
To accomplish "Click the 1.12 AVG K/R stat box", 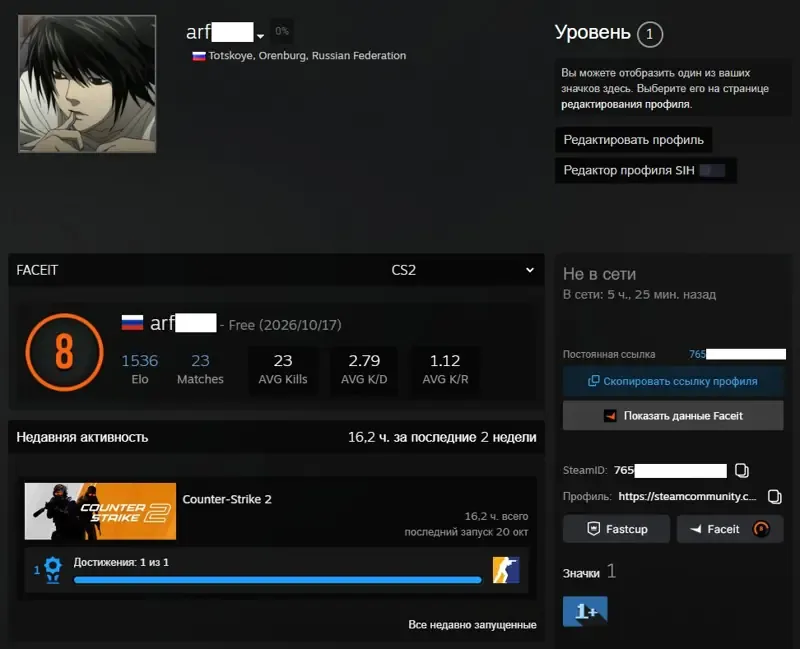I will coord(445,369).
